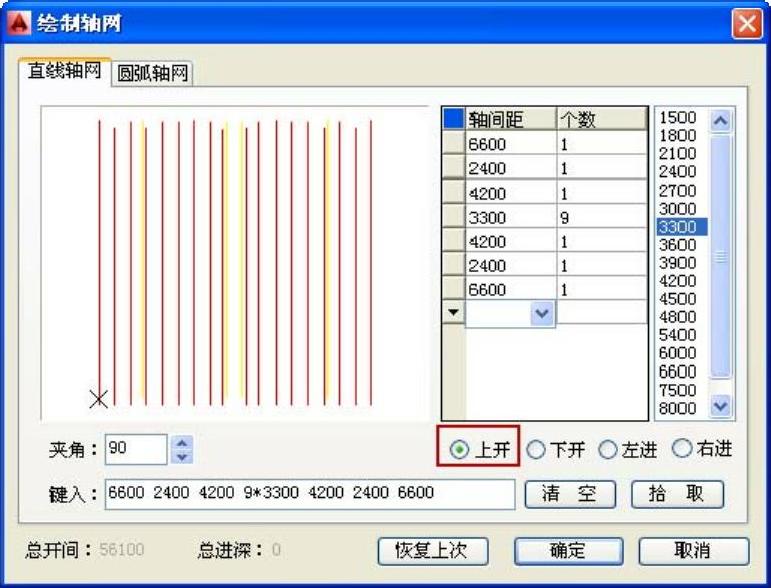Viewport: 771px width, 588px height.
Task: Choose highlighted 3300 in the spacing list
Action: tap(682, 227)
